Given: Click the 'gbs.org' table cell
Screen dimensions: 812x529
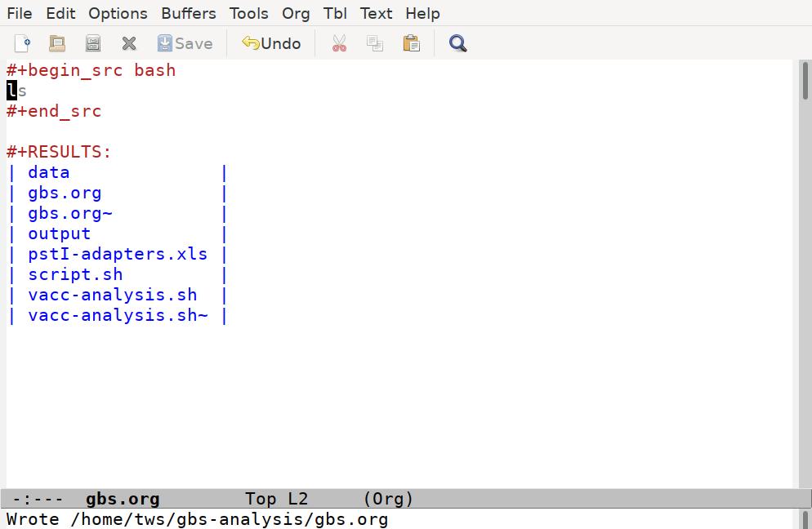Looking at the screenshot, I should (65, 193).
